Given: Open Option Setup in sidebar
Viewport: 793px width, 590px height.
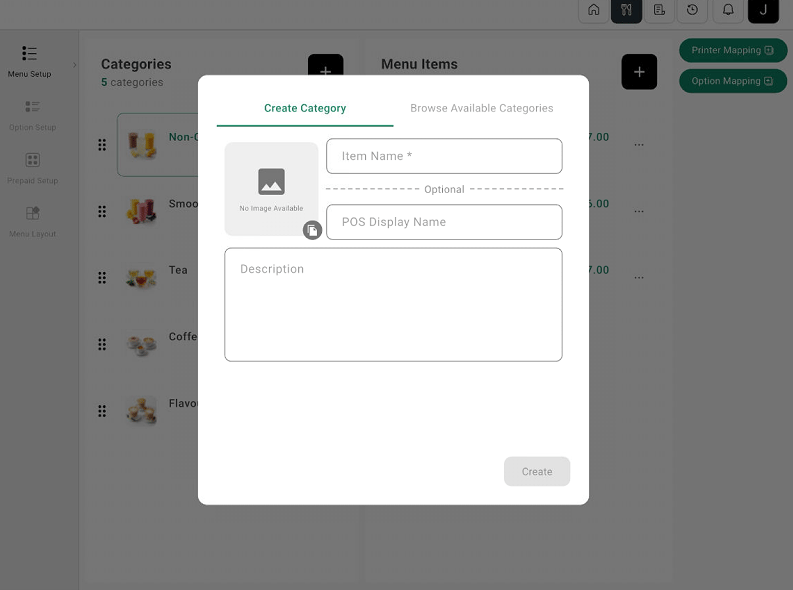Looking at the screenshot, I should [32, 115].
